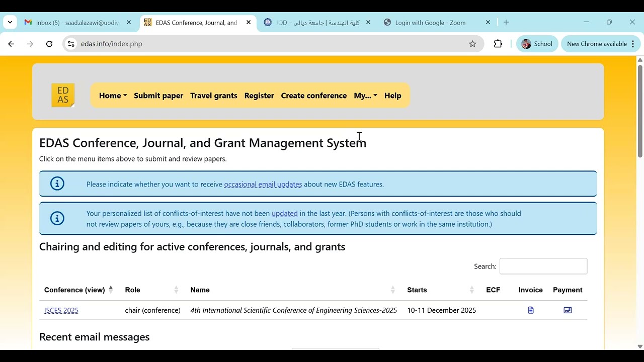
Task: Sort table by Name column
Action: (293, 290)
